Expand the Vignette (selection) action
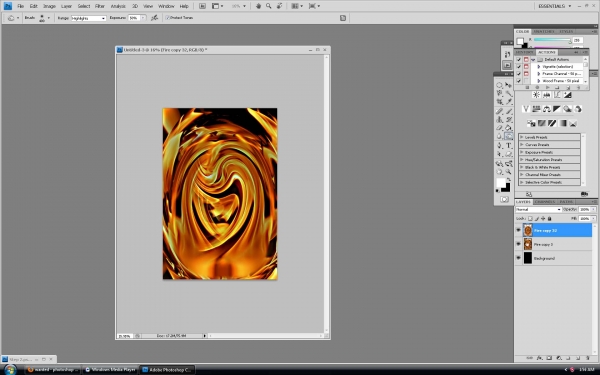 (x=539, y=67)
